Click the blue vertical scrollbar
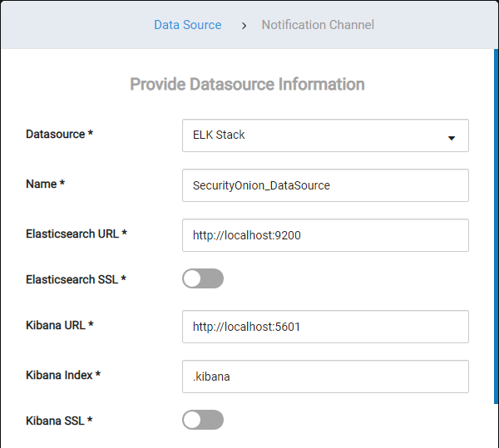The width and height of the screenshot is (499, 448). [x=497, y=226]
